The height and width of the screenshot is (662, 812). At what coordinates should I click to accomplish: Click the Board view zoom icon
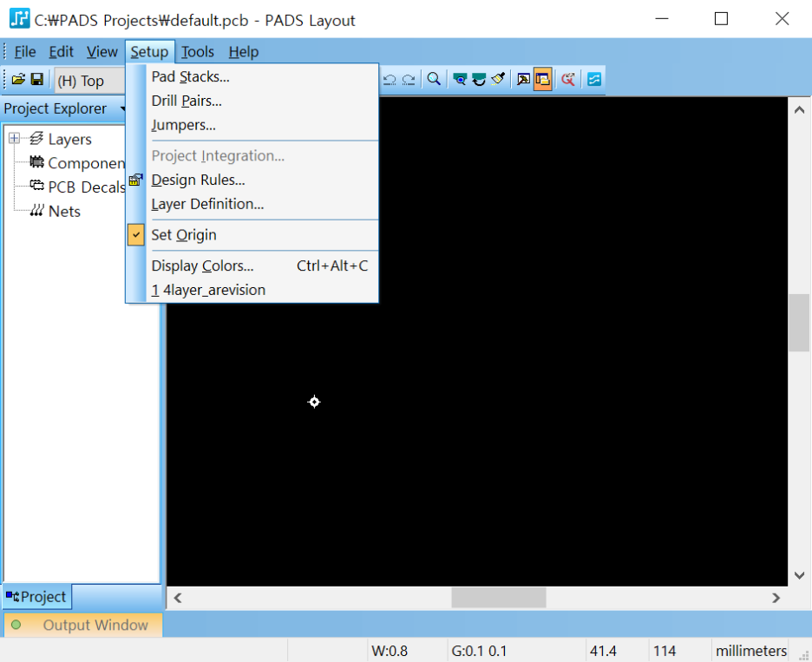(x=459, y=79)
